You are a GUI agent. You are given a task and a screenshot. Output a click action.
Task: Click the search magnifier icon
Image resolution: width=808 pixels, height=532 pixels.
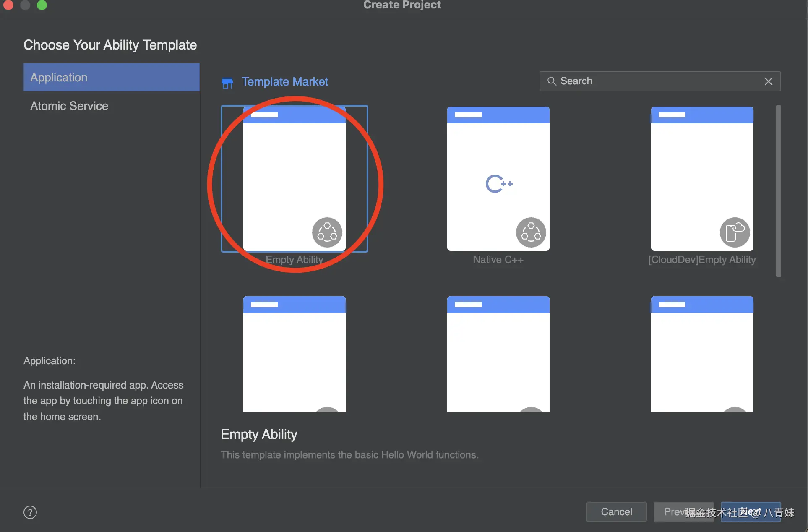(552, 81)
